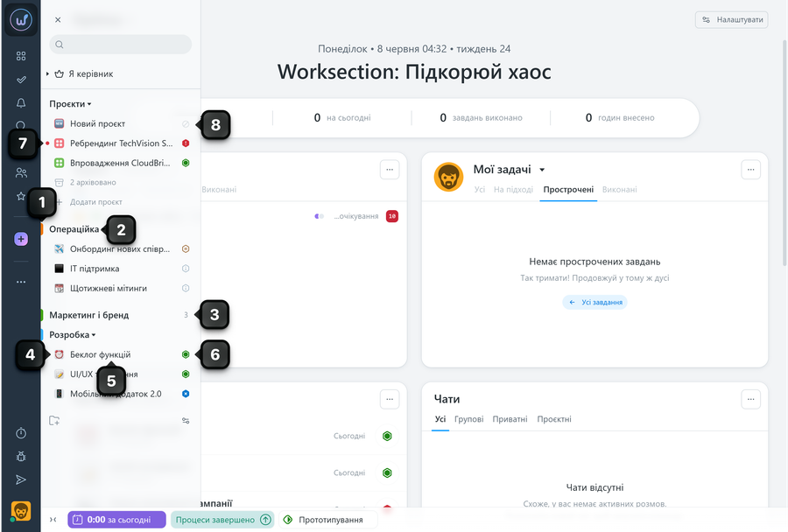The height and width of the screenshot is (532, 788).
Task: Open Мої задачі widget options menu
Action: tap(751, 170)
